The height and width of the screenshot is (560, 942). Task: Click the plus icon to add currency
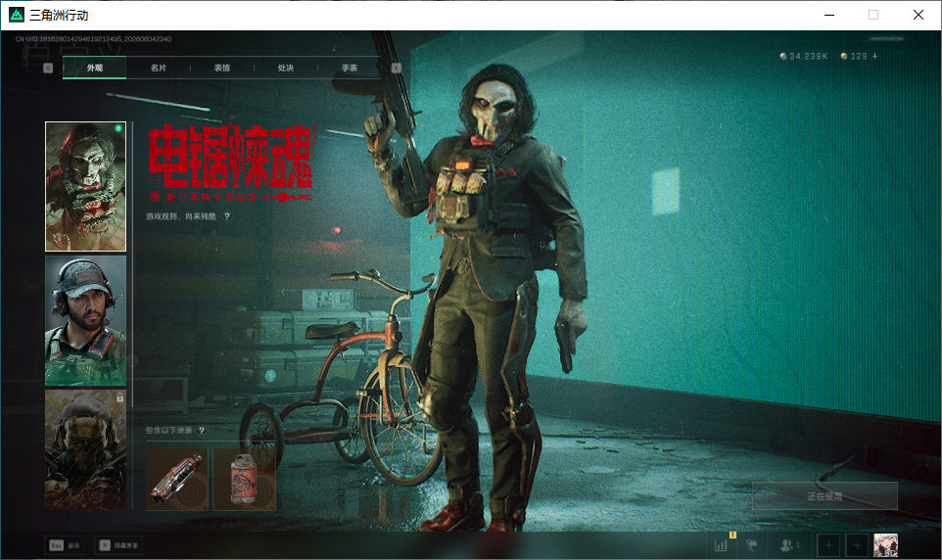click(874, 56)
